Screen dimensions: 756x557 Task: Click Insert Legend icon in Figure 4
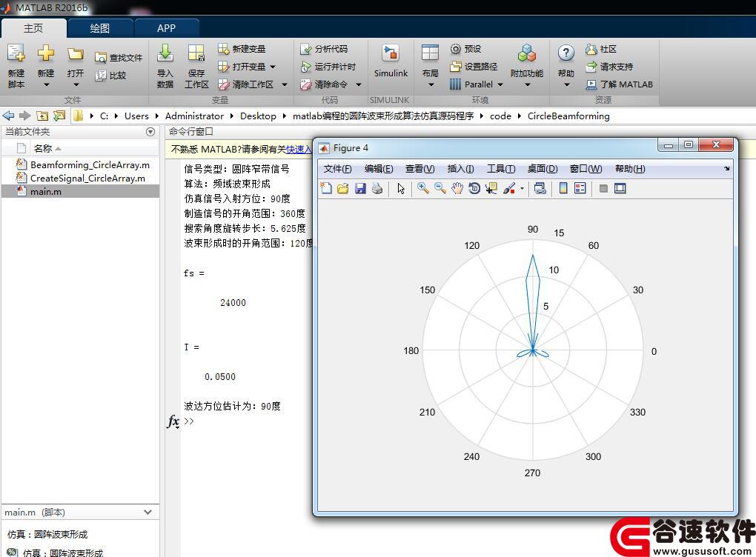point(580,188)
